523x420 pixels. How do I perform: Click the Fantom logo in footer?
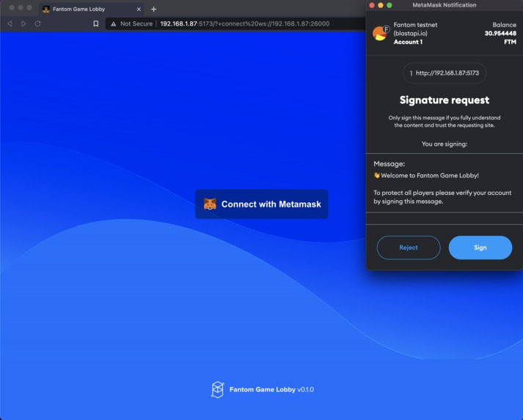[217, 390]
